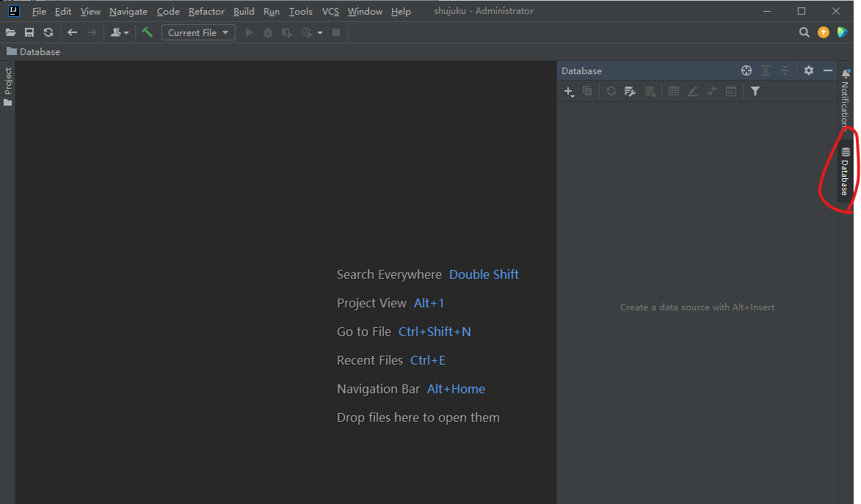The image size is (861, 504).
Task: Click the Database breadcrumb in navigation bar
Action: (34, 51)
